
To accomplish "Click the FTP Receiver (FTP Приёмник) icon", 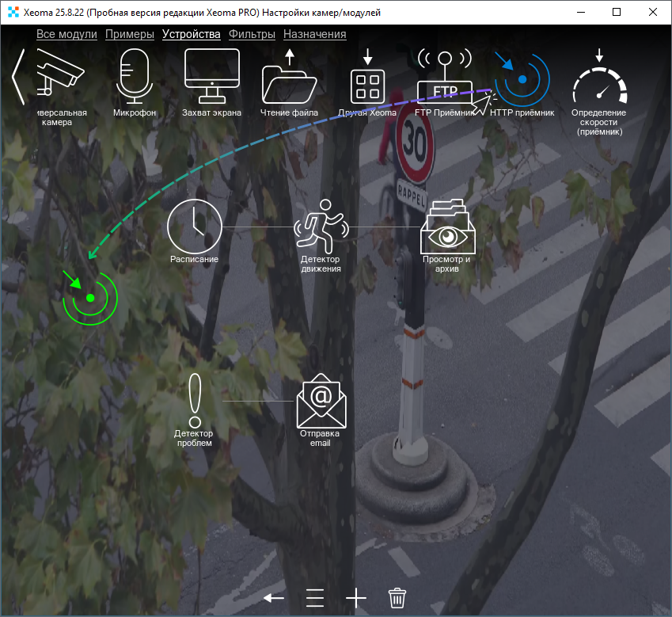I will coord(444,78).
